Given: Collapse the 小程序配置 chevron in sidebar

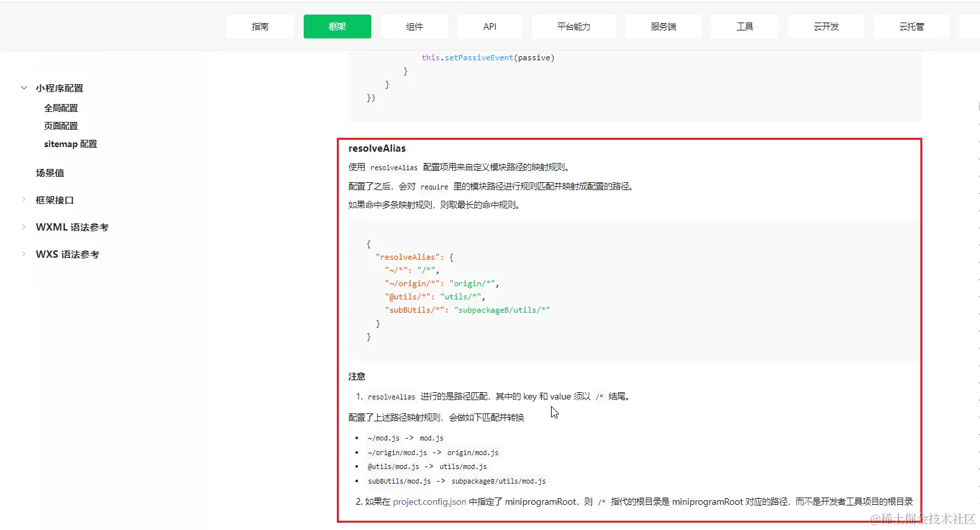Looking at the screenshot, I should [24, 87].
